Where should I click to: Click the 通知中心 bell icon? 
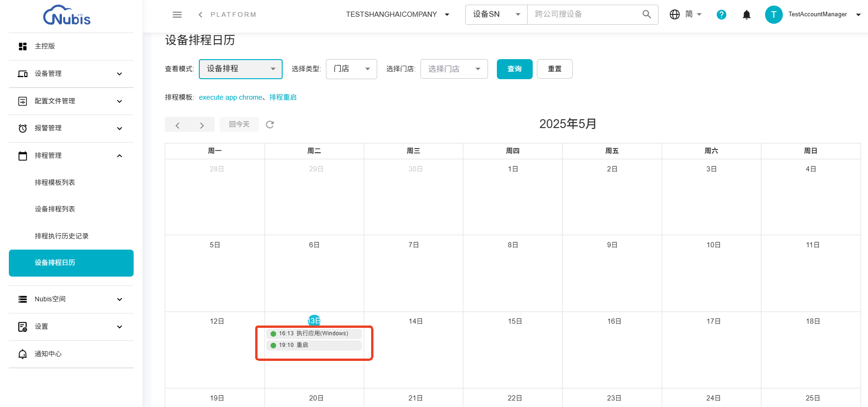(22, 354)
